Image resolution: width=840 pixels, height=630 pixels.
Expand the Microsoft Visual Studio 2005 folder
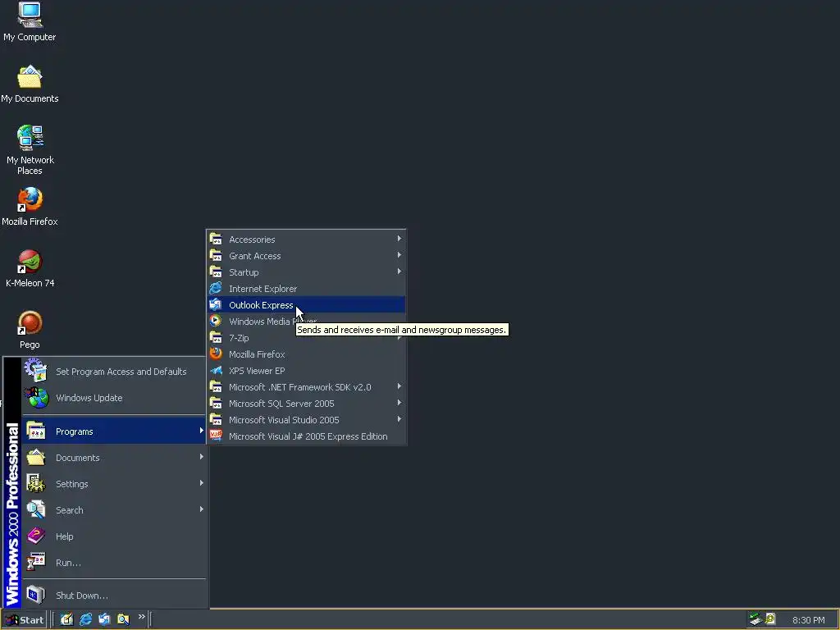pyautogui.click(x=307, y=420)
